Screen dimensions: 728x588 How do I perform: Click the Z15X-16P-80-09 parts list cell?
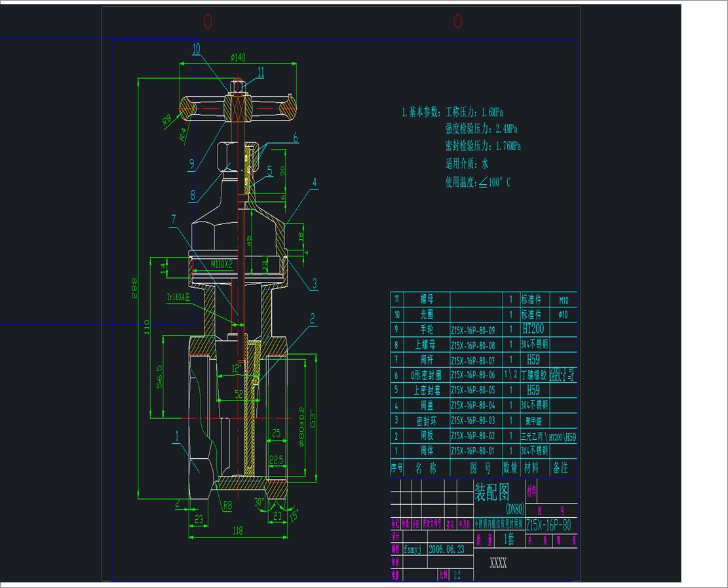472,330
